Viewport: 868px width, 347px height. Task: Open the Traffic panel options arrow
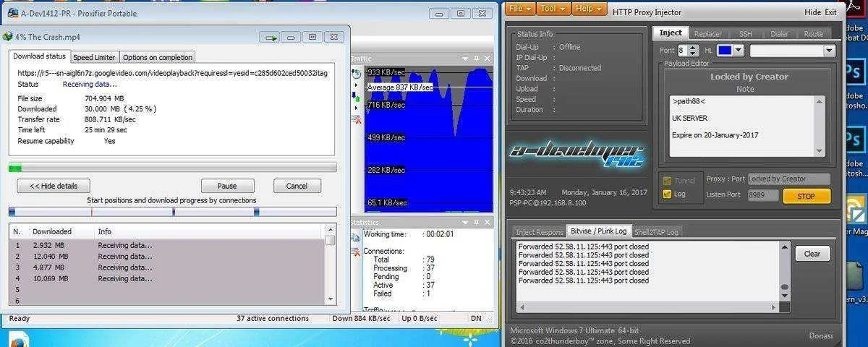[466, 59]
